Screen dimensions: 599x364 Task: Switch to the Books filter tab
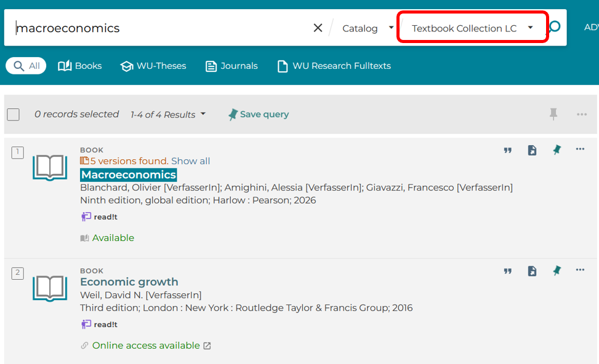coord(80,66)
